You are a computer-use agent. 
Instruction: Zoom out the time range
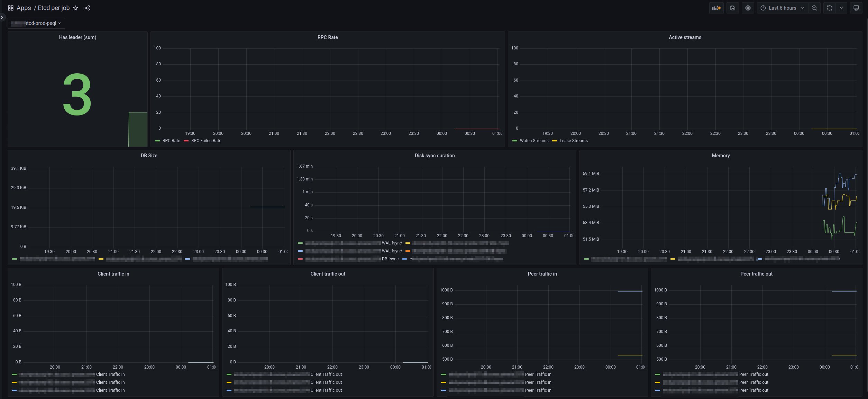814,8
